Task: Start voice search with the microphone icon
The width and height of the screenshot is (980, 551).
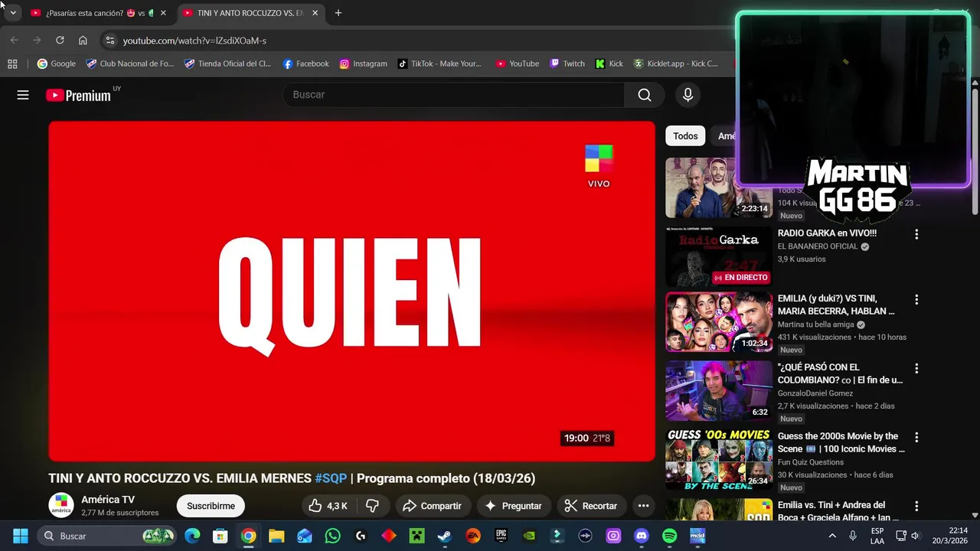Action: (688, 95)
